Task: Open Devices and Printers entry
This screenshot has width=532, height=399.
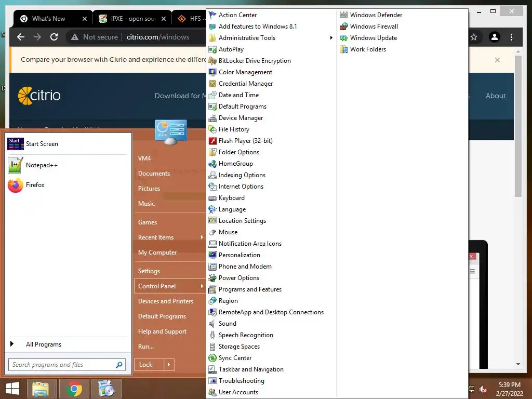Action: coord(166,301)
